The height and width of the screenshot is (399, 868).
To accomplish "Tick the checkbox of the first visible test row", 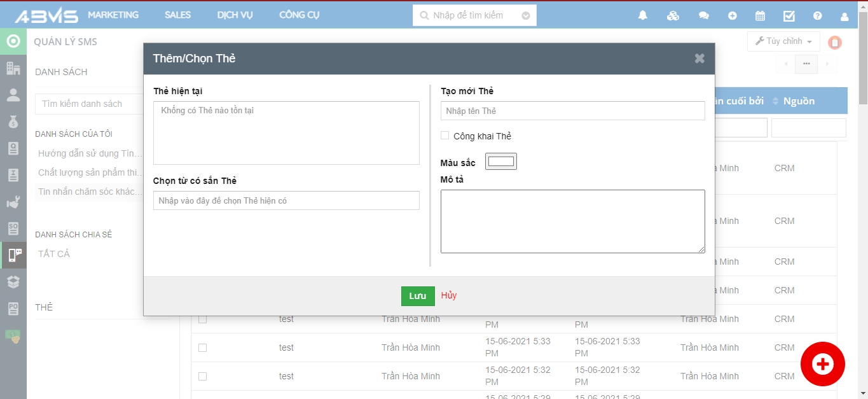I will (x=202, y=319).
